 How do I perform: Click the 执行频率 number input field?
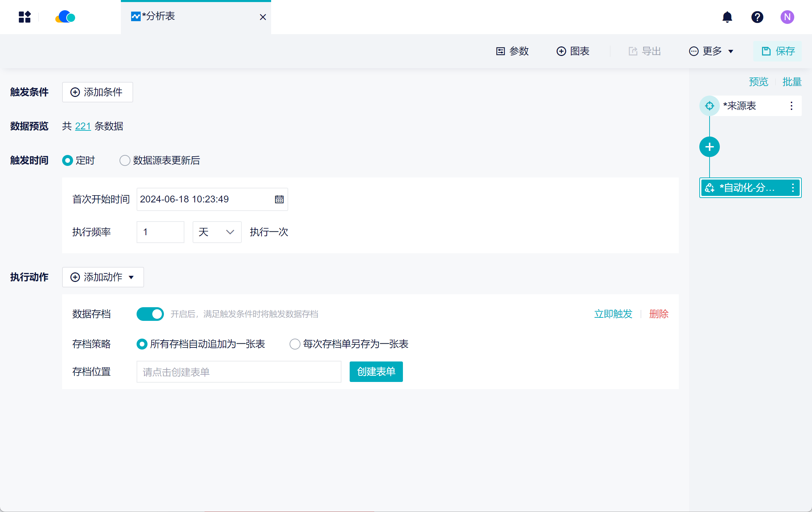click(x=160, y=232)
